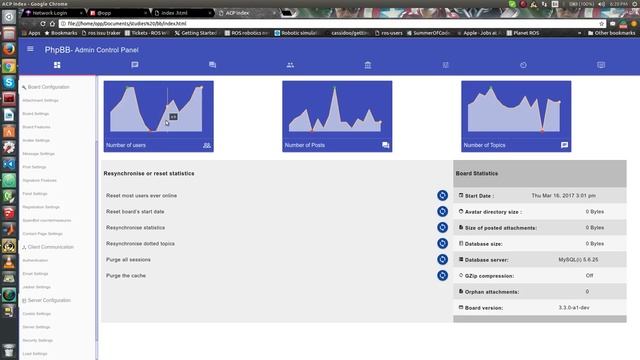Viewport: 640px width, 360px height.
Task: Click refresh icon for Purge the cache
Action: click(x=442, y=275)
